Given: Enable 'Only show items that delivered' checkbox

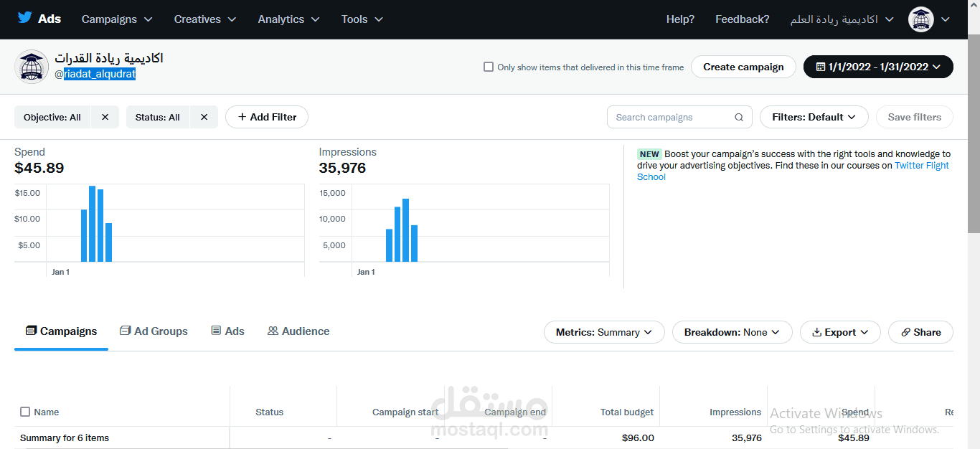Looking at the screenshot, I should (x=489, y=67).
